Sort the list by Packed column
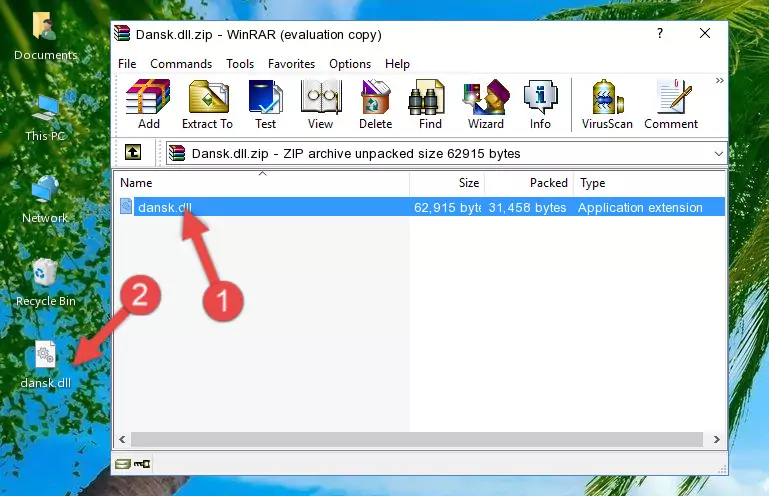The width and height of the screenshot is (769, 496). [x=529, y=183]
